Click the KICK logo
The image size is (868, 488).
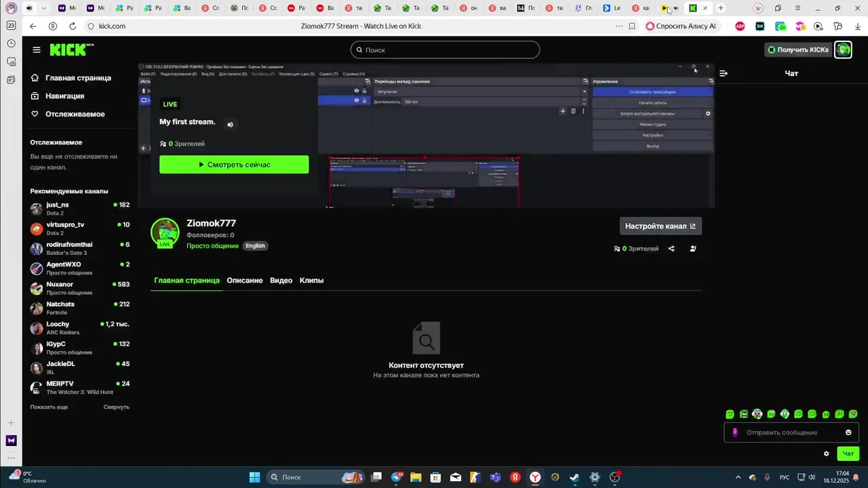click(x=67, y=49)
